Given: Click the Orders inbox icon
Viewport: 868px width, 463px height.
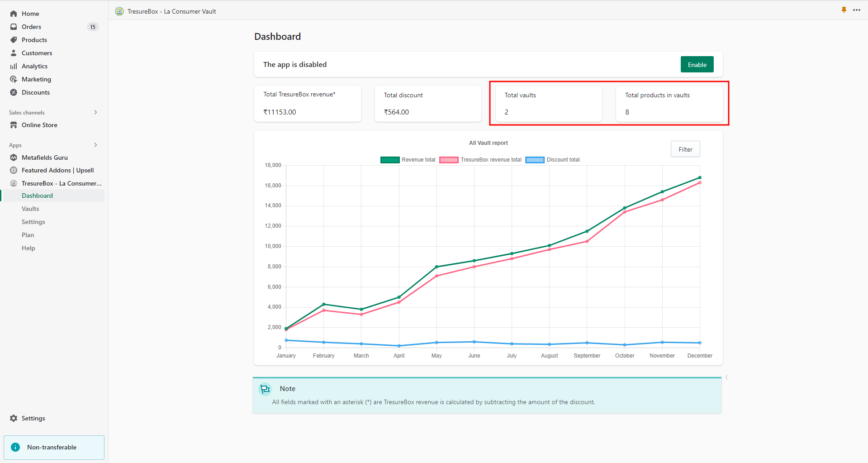Looking at the screenshot, I should tap(14, 27).
